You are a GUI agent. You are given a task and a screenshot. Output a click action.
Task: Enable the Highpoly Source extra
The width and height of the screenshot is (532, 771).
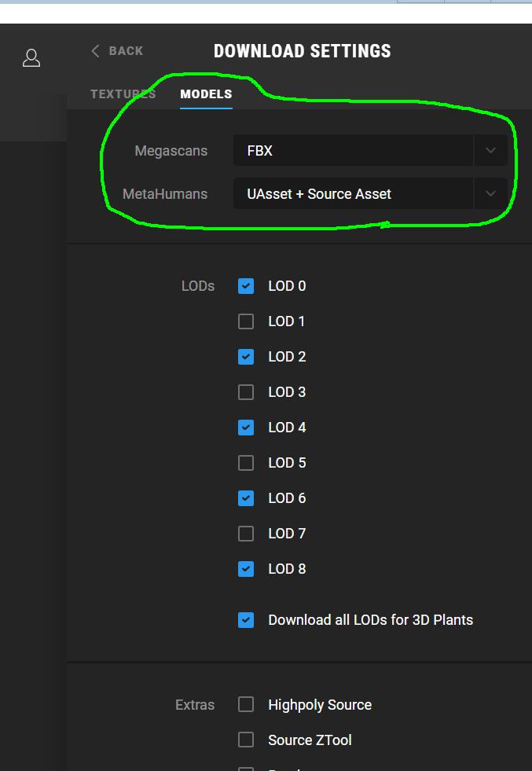[246, 705]
